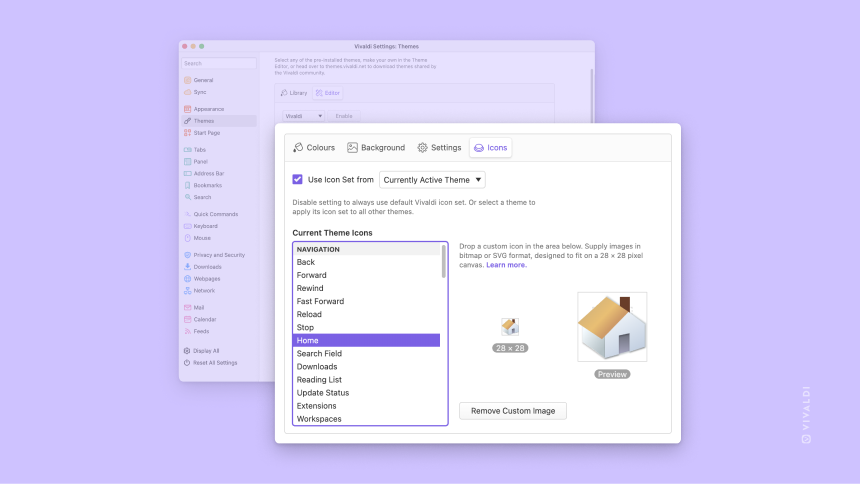Select the Downloads arrow icon in sidebar
860x484 pixels.
tap(188, 267)
